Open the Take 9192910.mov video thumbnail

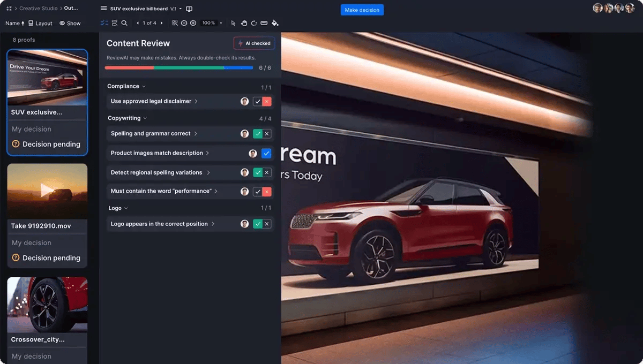[47, 190]
